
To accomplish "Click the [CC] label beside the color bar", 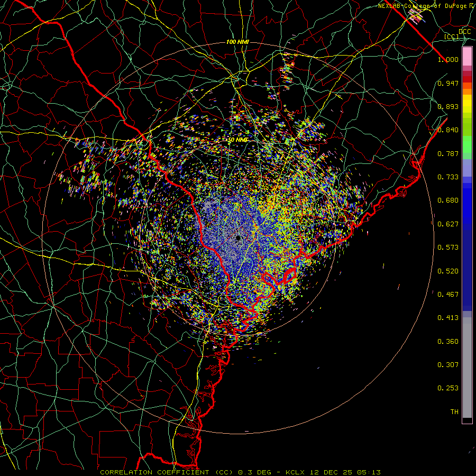I will [452, 36].
